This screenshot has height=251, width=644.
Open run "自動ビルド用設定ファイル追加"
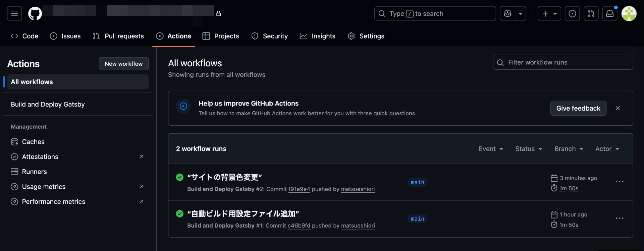[x=243, y=213]
